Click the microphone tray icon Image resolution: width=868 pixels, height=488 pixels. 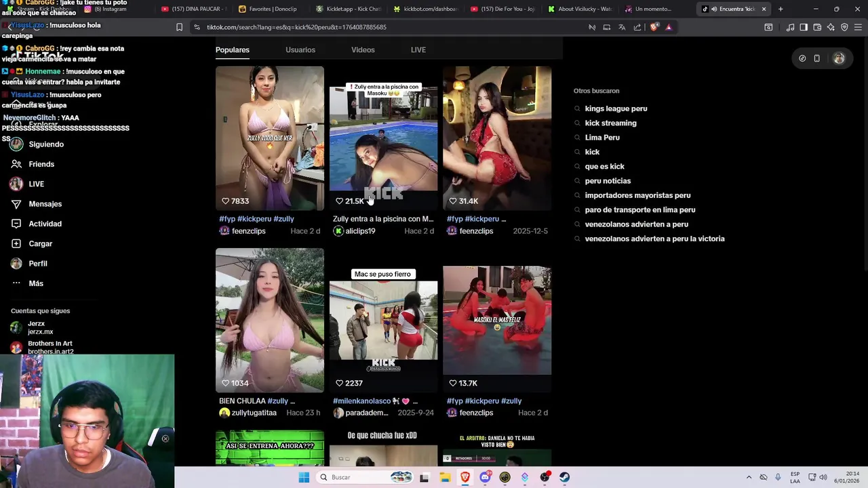778,477
